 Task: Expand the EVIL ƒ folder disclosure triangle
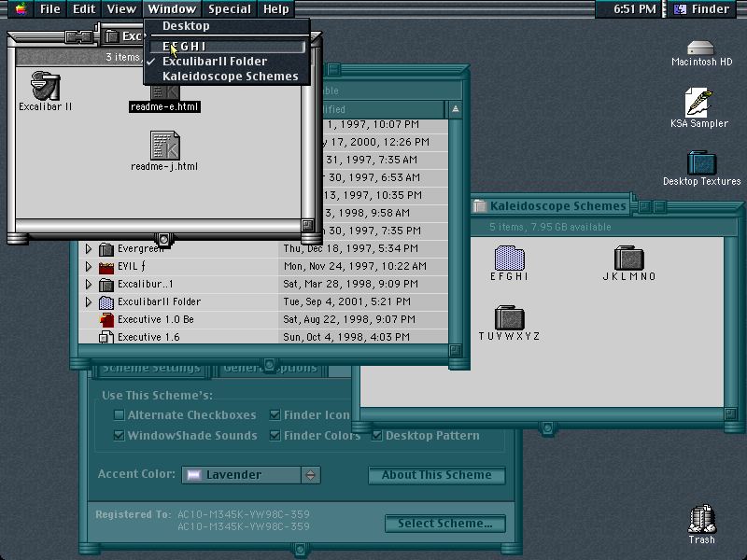(89, 266)
